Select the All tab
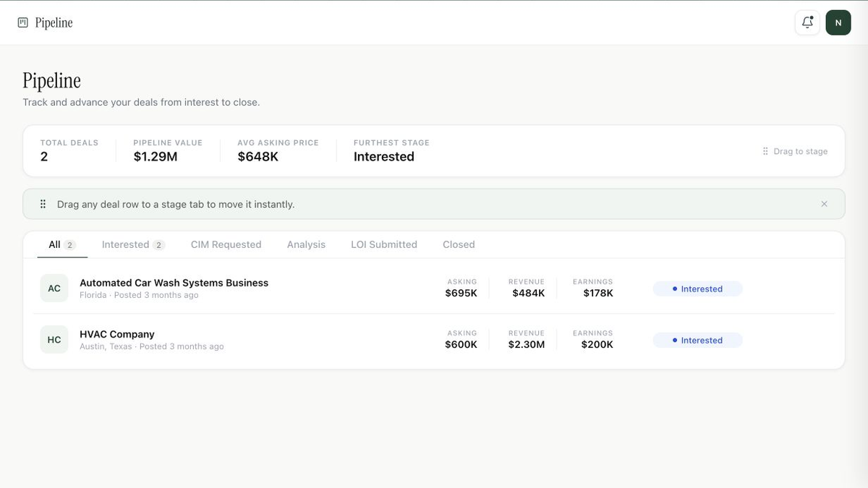 62,244
